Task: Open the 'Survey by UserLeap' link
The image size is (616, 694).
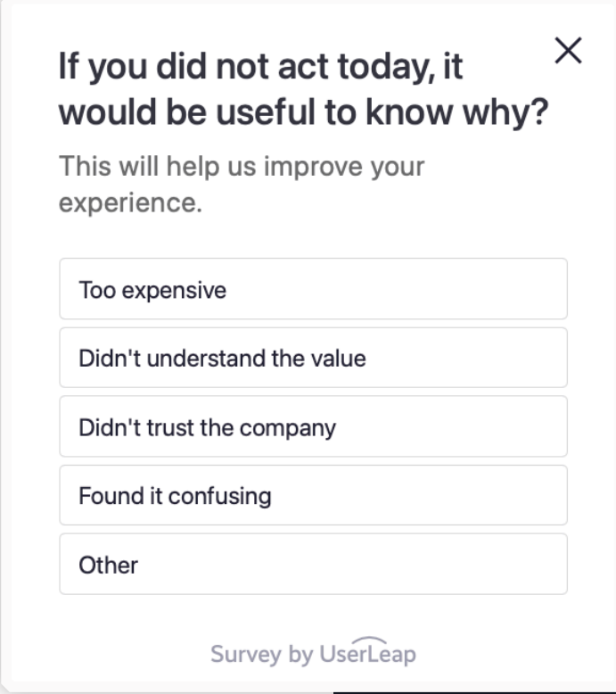Action: (x=313, y=652)
